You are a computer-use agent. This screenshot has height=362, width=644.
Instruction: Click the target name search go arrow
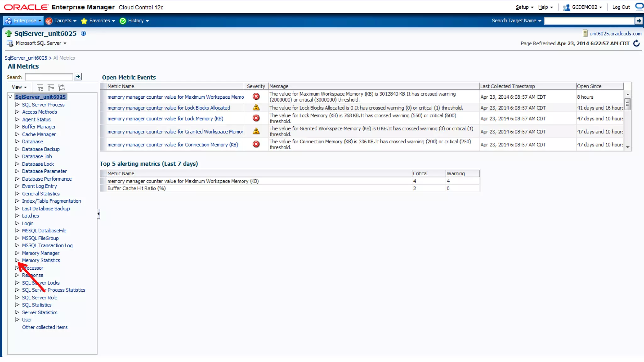[639, 21]
